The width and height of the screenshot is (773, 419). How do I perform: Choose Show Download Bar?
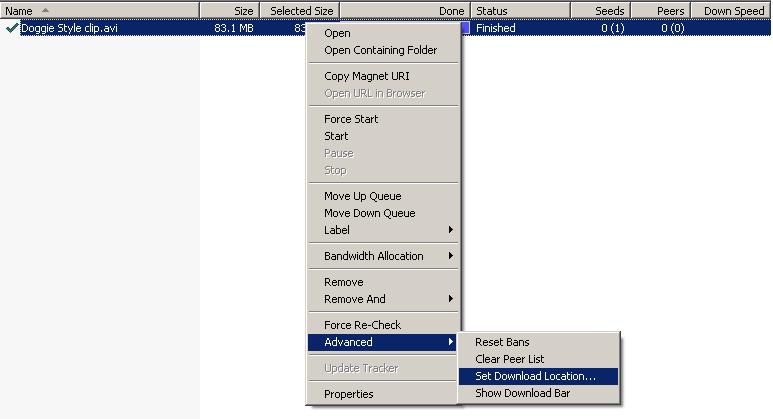pyautogui.click(x=522, y=393)
